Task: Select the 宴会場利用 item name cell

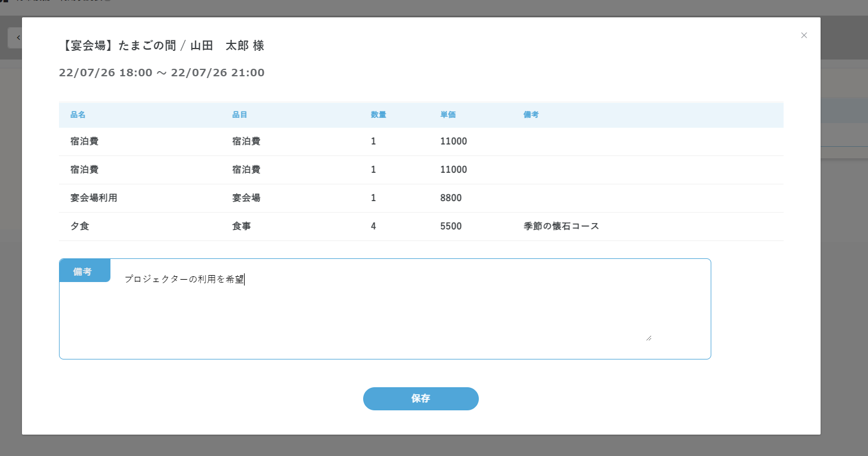Action: point(94,198)
